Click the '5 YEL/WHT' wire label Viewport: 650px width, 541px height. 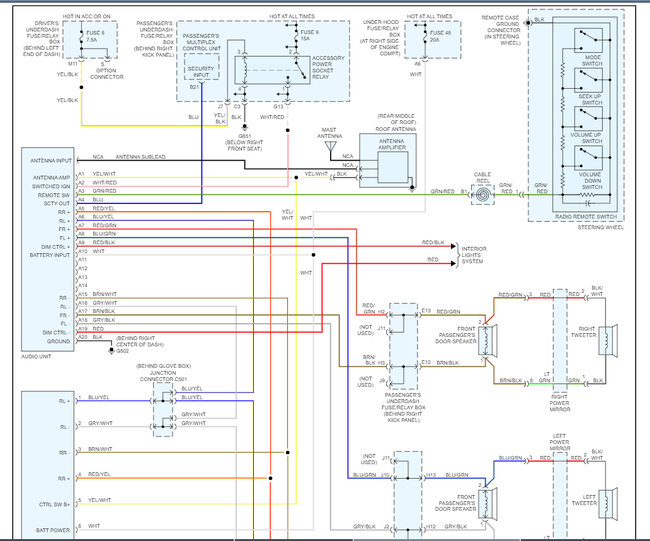[95, 500]
